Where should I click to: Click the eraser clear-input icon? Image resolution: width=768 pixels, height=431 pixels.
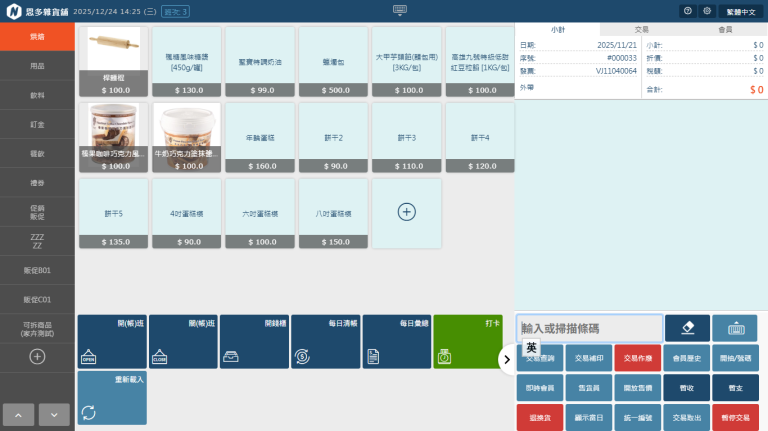coord(687,328)
